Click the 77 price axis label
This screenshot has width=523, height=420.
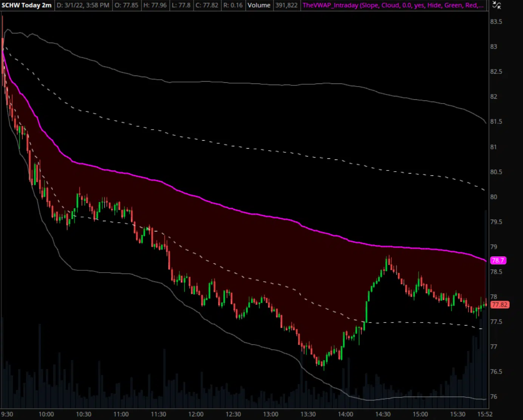pyautogui.click(x=494, y=347)
